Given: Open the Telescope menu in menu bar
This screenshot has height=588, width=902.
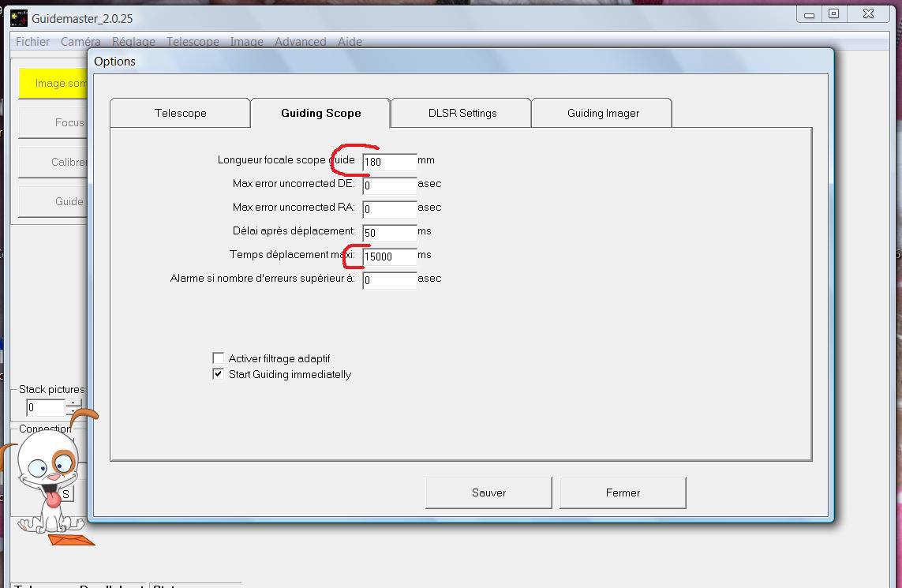Looking at the screenshot, I should [193, 41].
